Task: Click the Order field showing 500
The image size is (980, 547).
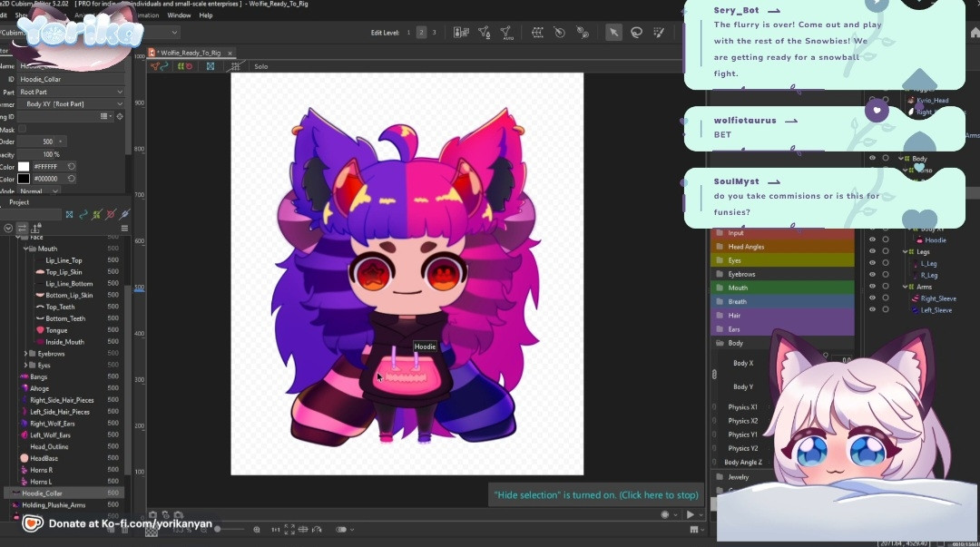Action: tap(35, 142)
